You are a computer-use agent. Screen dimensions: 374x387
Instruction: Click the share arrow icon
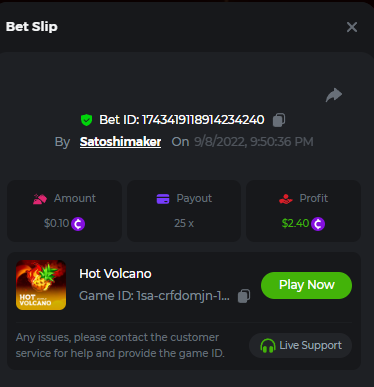[334, 95]
